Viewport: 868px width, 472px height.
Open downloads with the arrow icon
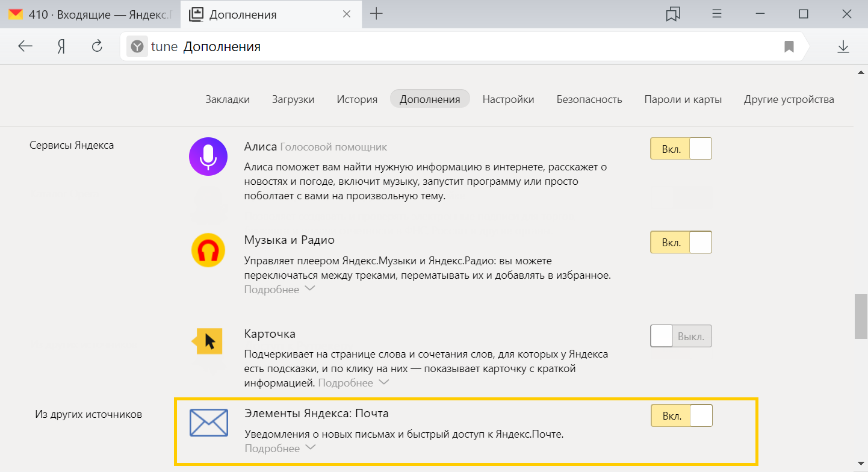click(x=843, y=46)
